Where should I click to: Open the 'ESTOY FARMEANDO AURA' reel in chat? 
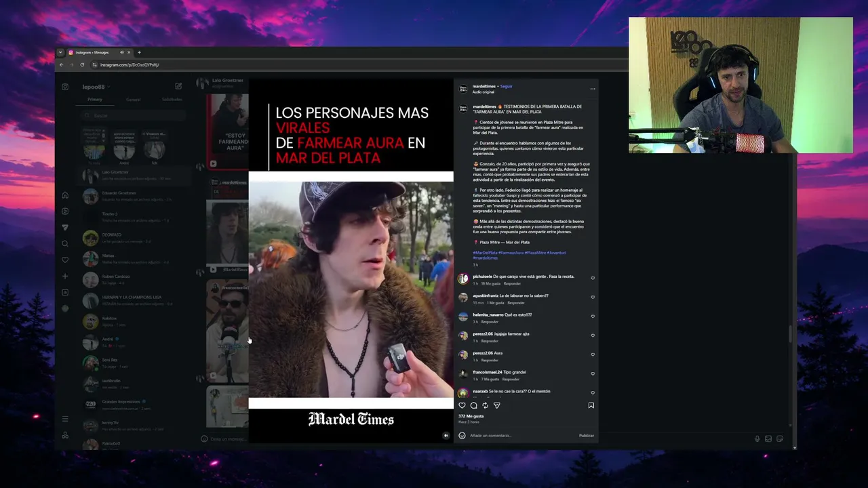click(x=227, y=131)
